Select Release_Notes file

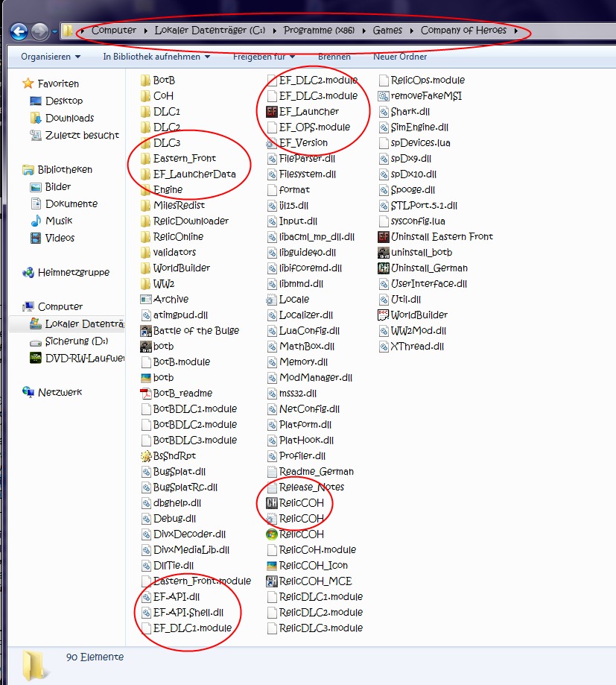pos(305,487)
